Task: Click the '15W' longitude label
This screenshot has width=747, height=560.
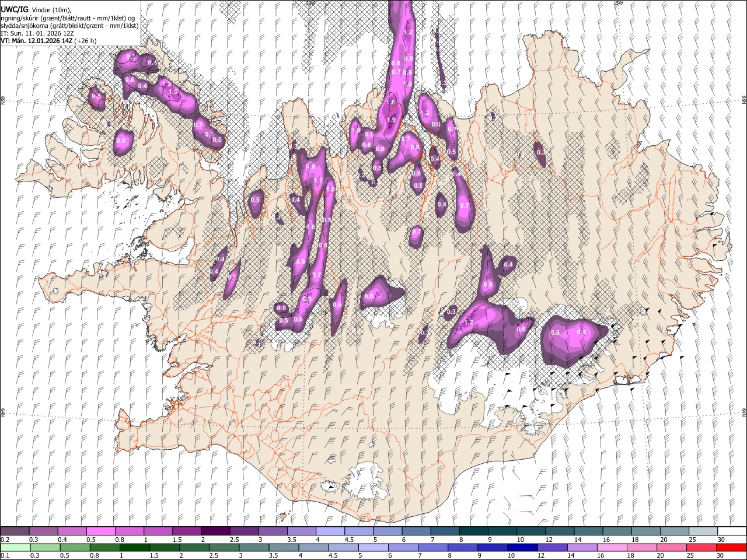Action: coord(618,3)
